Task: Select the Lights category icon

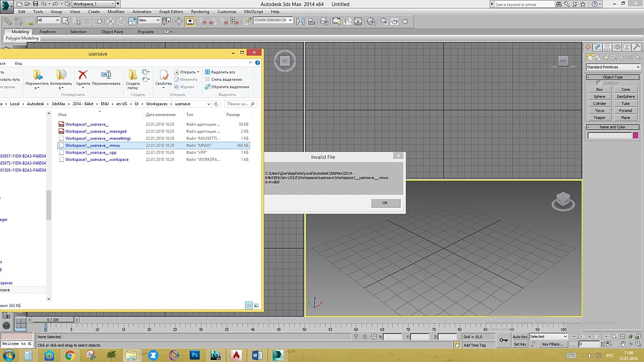Action: tap(606, 57)
